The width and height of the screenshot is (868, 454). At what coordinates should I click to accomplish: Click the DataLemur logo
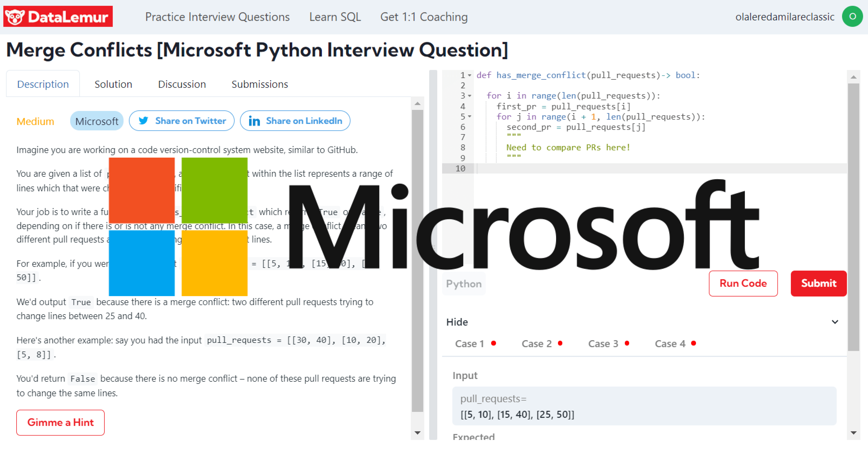tap(58, 16)
